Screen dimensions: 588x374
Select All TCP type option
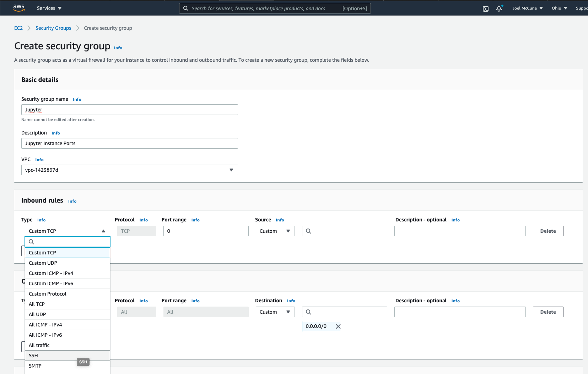click(68, 304)
